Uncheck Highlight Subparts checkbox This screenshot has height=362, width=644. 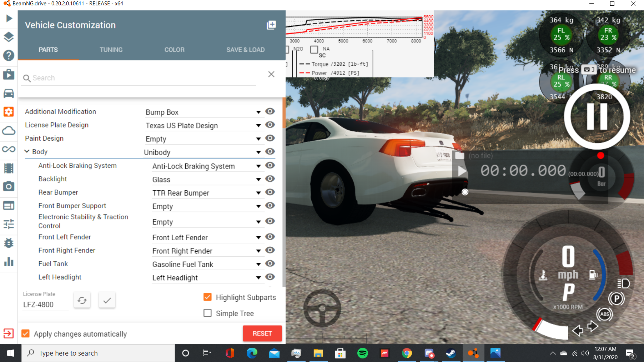(207, 297)
